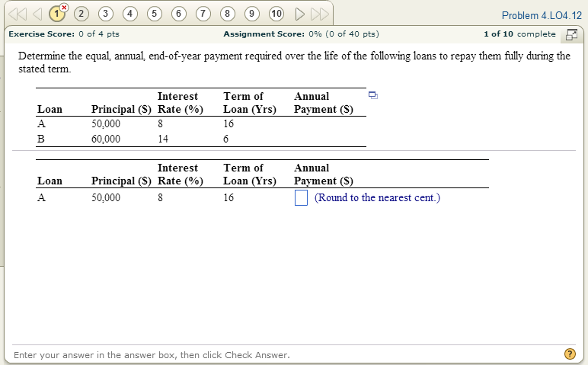Click Loan B row label
The image size is (588, 365).
coord(41,139)
